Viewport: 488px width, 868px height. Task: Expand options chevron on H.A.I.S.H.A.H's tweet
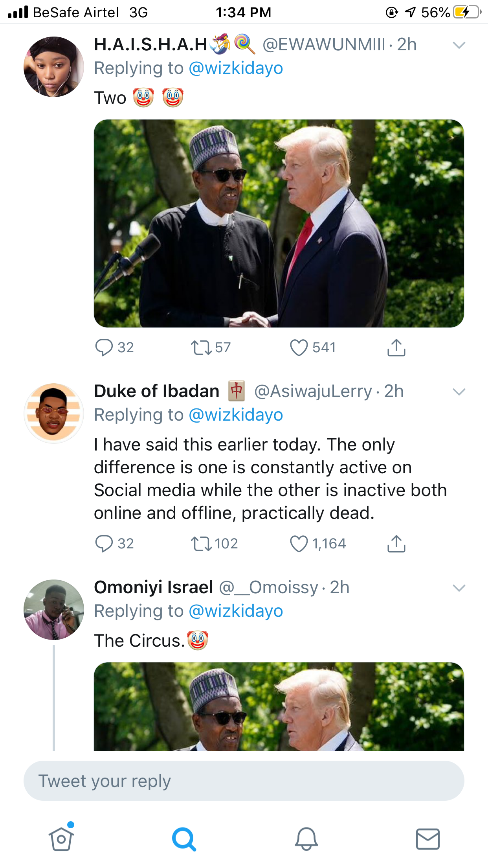coord(459,45)
